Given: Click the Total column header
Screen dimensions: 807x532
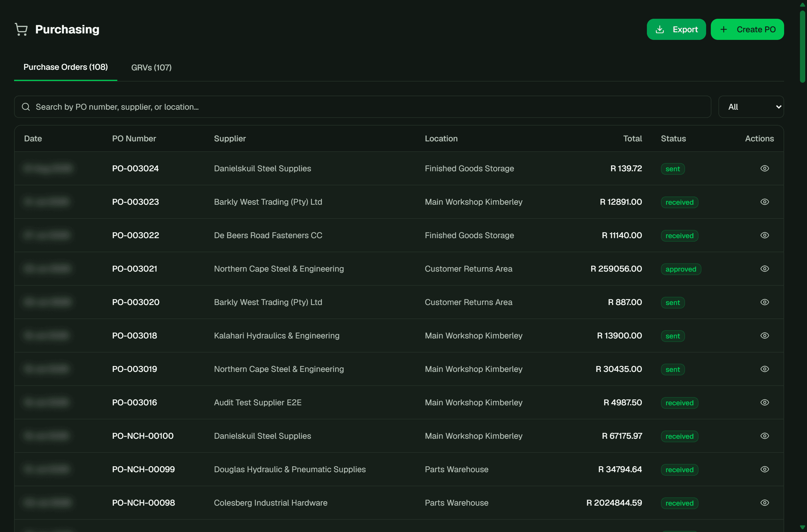Looking at the screenshot, I should (632, 138).
